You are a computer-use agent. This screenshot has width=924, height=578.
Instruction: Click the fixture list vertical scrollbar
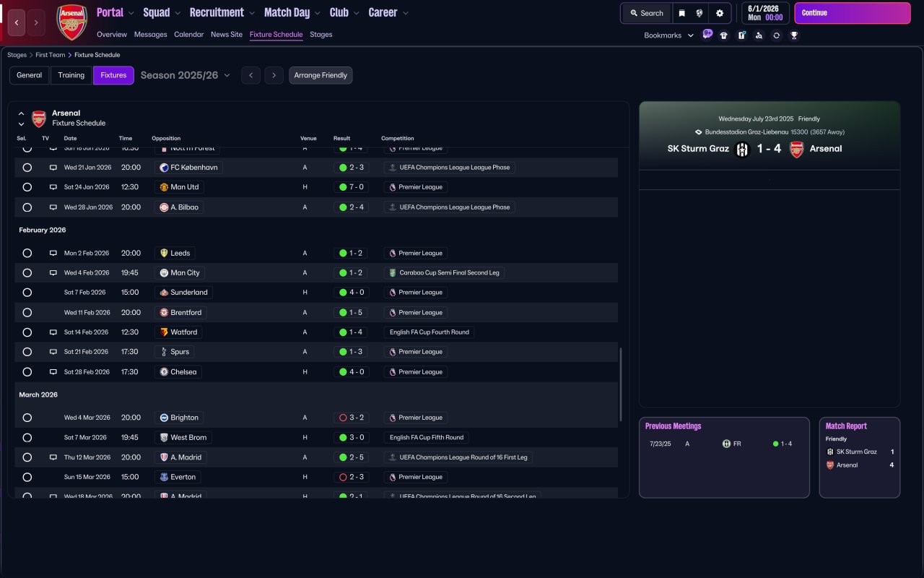point(620,385)
